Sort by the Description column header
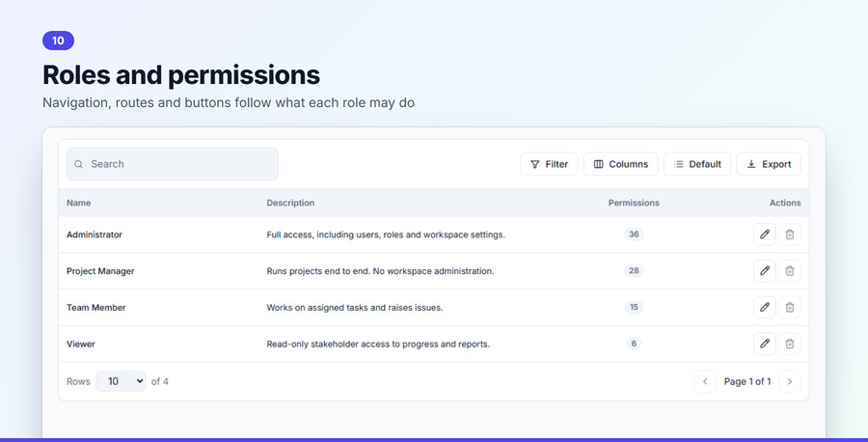868x442 pixels. coord(290,203)
